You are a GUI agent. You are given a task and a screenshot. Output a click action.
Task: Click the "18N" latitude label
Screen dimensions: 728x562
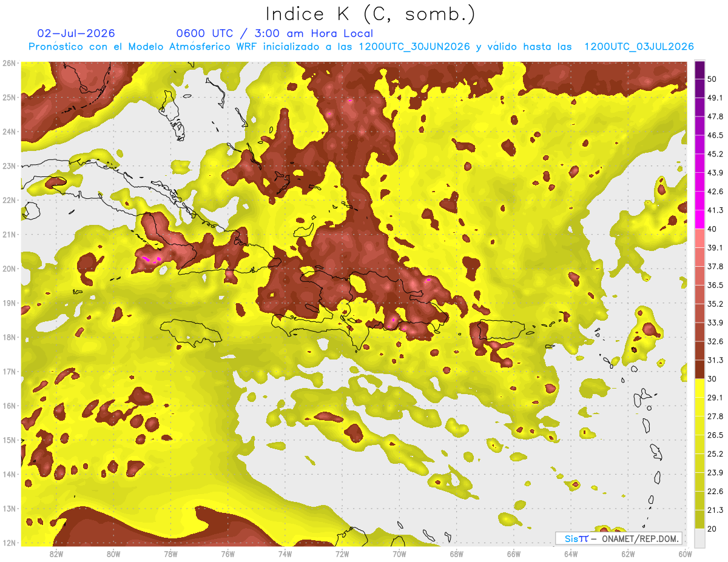pos(9,337)
